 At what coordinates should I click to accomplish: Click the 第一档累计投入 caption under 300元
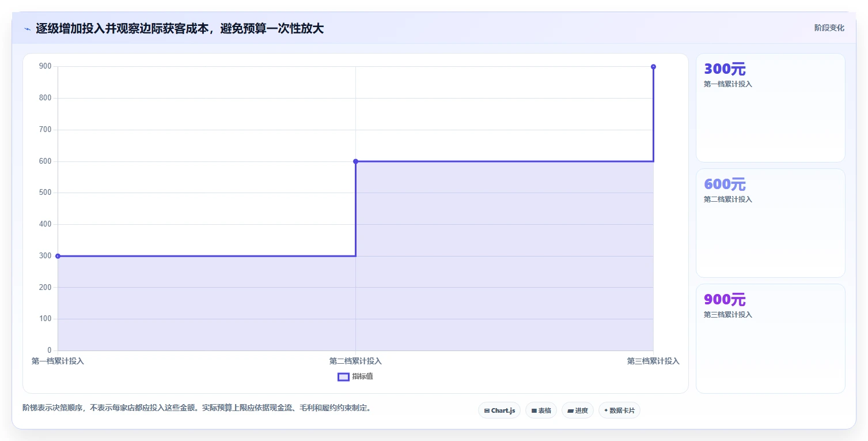pos(728,84)
